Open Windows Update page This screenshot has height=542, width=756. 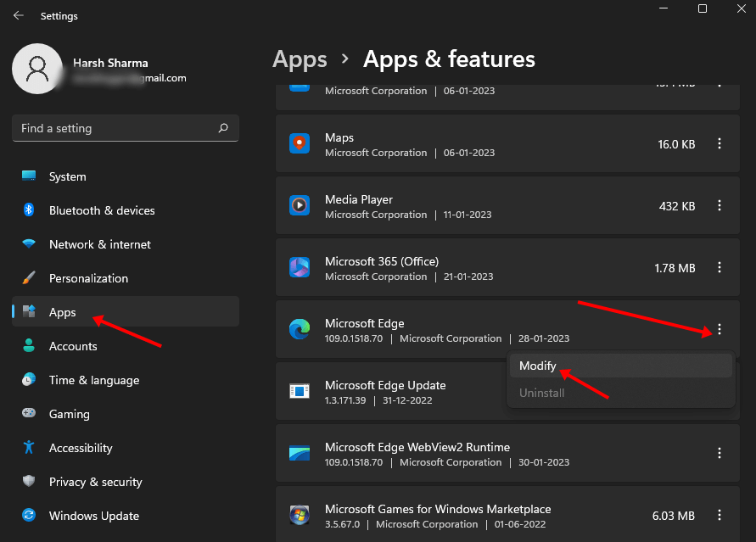pyautogui.click(x=93, y=516)
